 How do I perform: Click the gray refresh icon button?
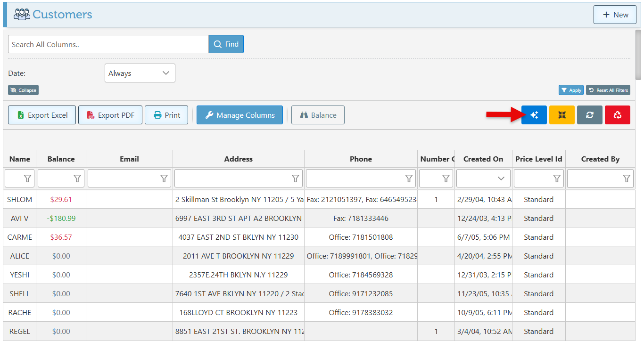(x=589, y=115)
